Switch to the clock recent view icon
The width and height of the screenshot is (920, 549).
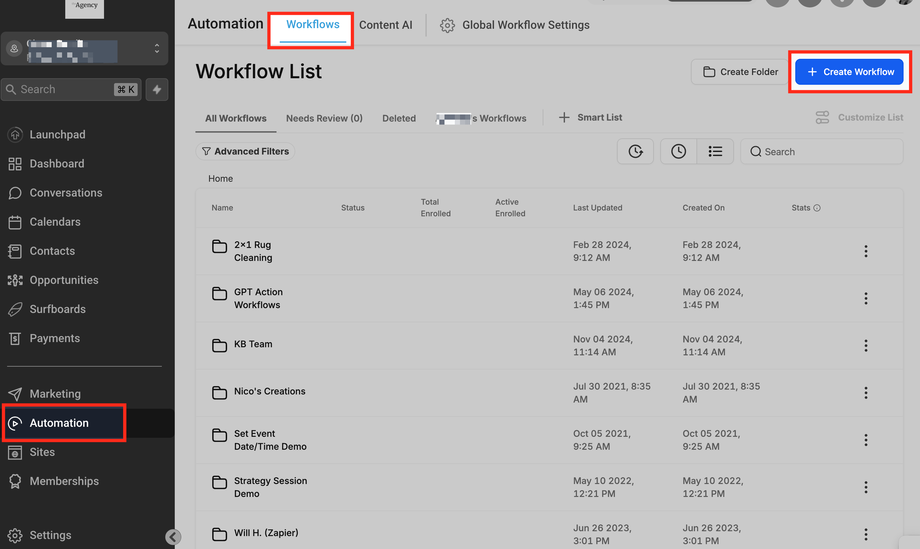point(679,151)
